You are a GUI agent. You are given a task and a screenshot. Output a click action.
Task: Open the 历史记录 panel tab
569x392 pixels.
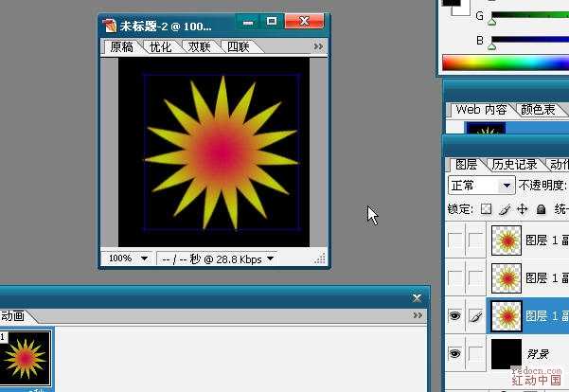click(x=516, y=165)
